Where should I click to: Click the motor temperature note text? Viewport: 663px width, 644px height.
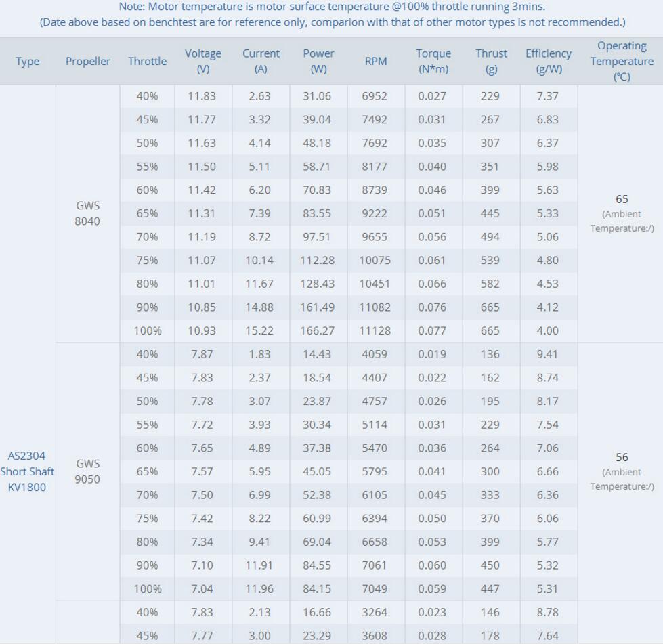[x=332, y=7]
